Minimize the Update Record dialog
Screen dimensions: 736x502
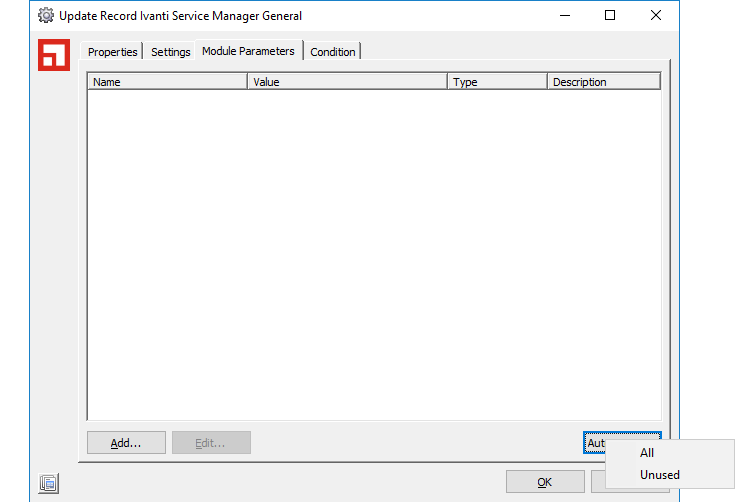[565, 15]
